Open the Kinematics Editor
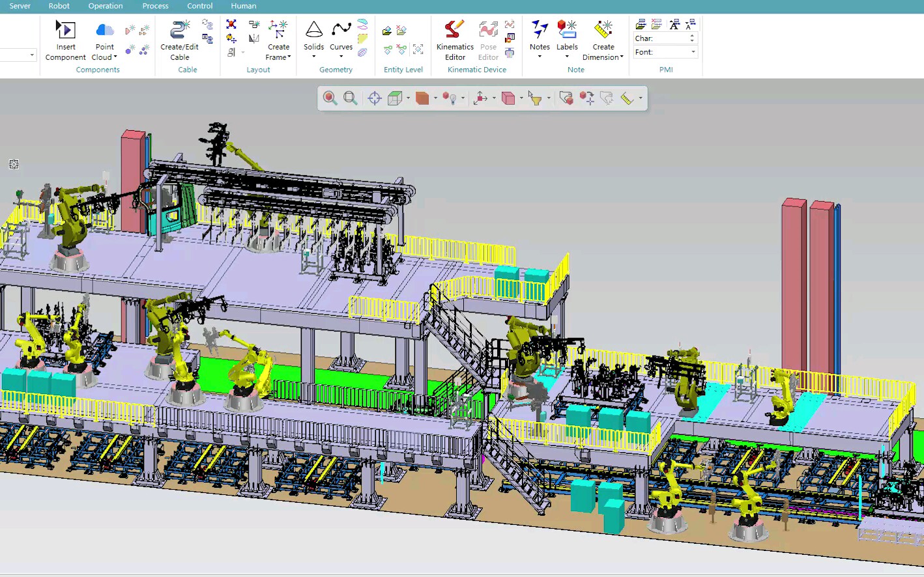The image size is (924, 577). point(455,40)
